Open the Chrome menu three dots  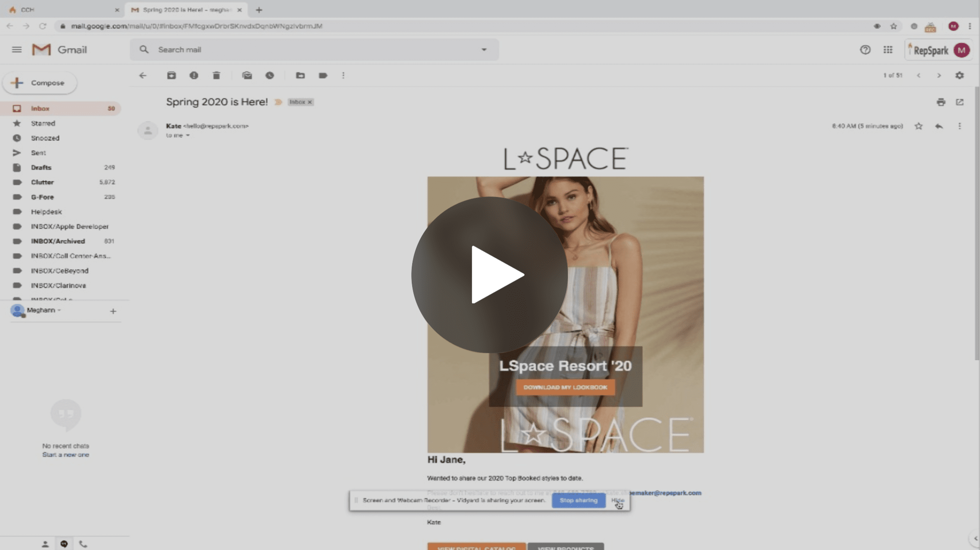[x=970, y=26]
